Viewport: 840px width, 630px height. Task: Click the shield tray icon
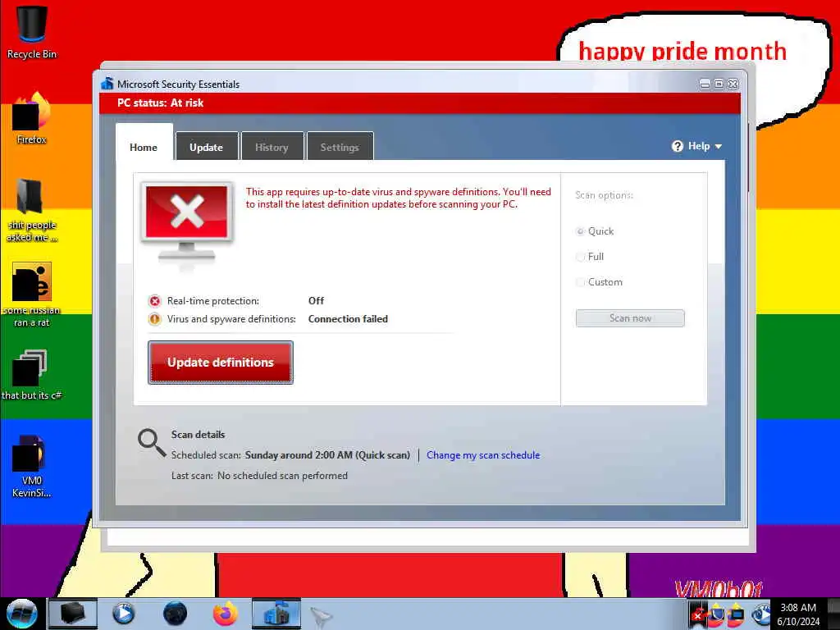click(x=717, y=614)
